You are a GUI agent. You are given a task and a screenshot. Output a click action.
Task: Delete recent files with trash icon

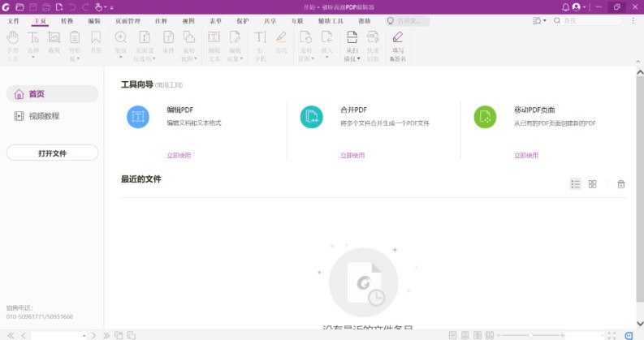click(621, 184)
